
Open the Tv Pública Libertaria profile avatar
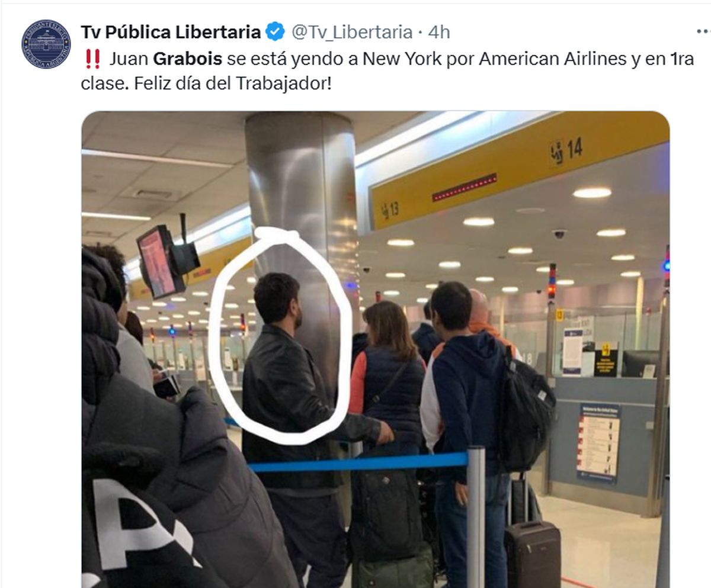point(46,44)
